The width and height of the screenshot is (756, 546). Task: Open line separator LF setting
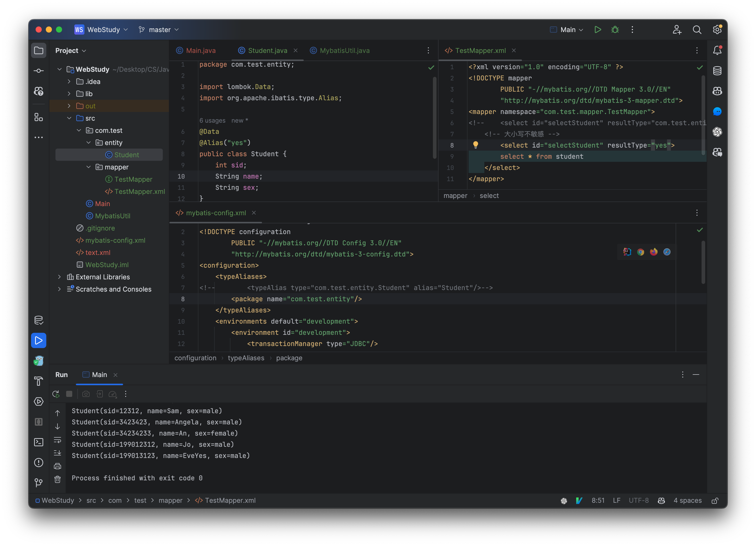(616, 501)
